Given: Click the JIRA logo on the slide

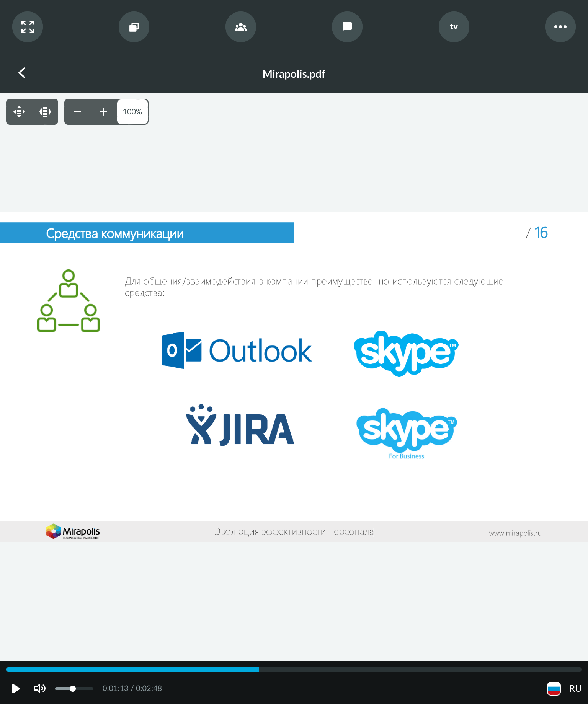Looking at the screenshot, I should point(240,425).
